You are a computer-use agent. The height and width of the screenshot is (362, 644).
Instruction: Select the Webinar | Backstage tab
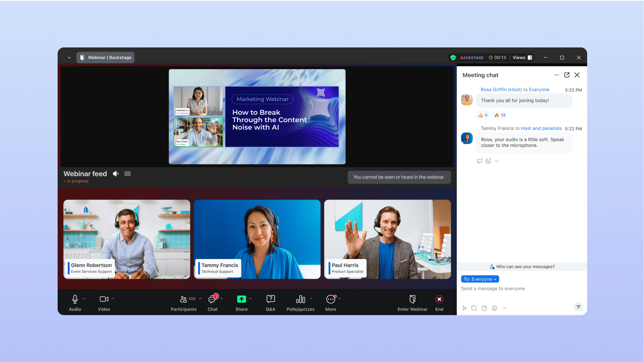[106, 58]
